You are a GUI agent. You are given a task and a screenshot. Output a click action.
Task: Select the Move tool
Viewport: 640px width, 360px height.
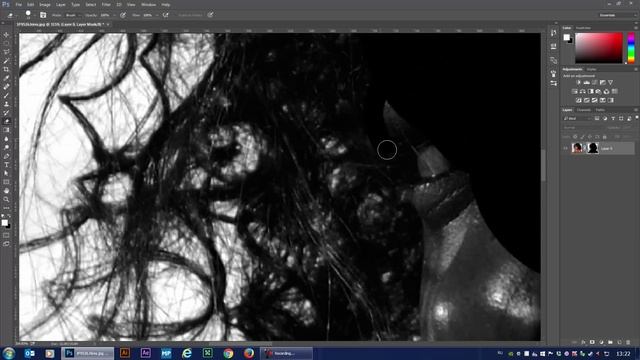[6, 35]
